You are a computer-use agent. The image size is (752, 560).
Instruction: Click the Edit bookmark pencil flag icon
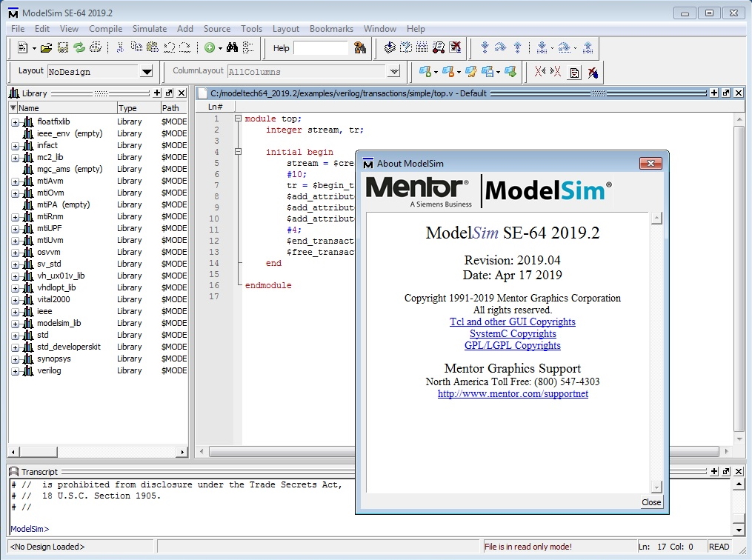471,72
